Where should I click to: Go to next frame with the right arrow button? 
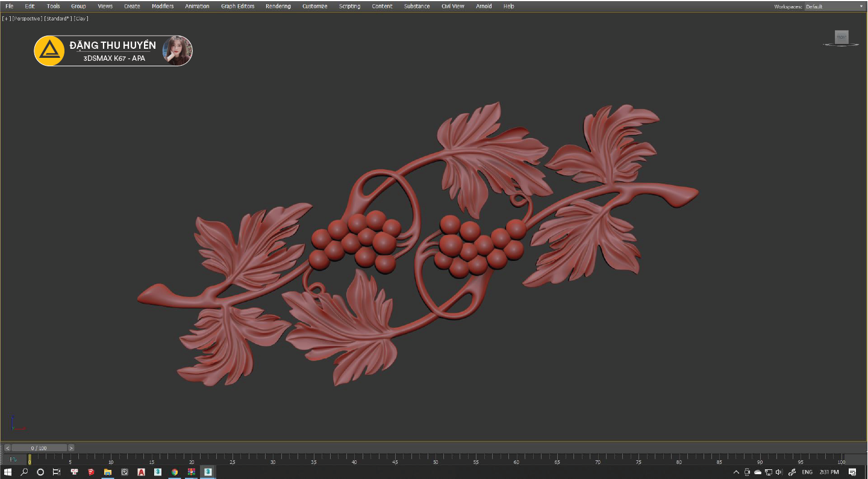(71, 448)
